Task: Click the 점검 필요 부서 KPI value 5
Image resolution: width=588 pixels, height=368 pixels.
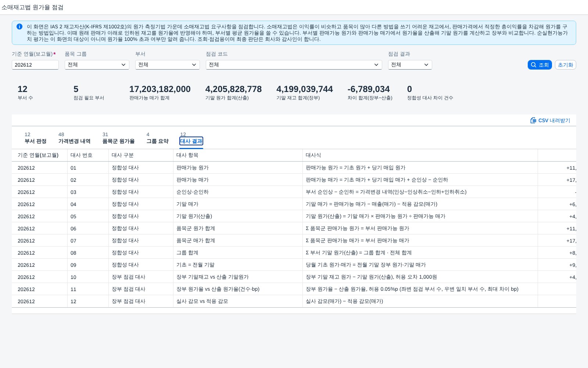Action: 76,89
